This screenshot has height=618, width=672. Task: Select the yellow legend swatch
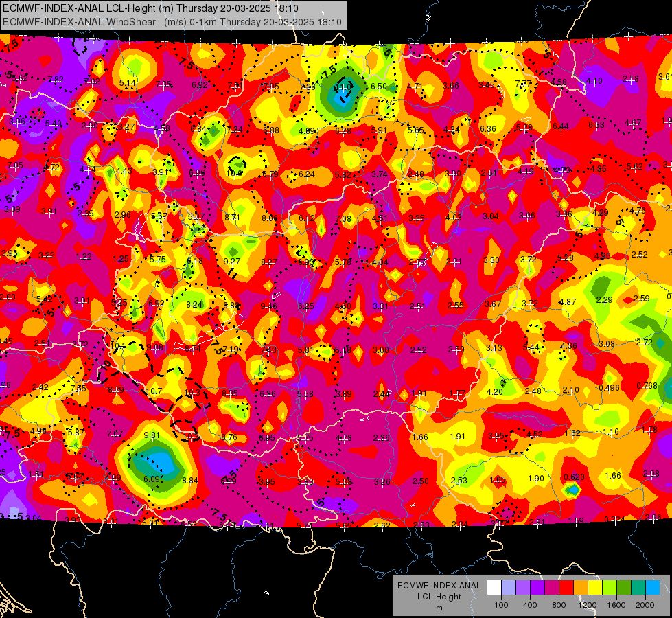(x=595, y=588)
